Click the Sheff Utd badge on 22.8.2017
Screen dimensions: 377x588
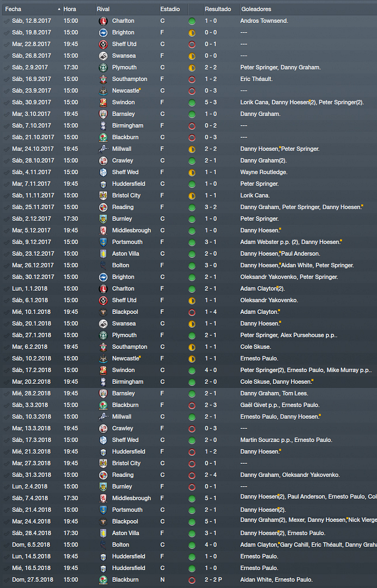click(103, 44)
